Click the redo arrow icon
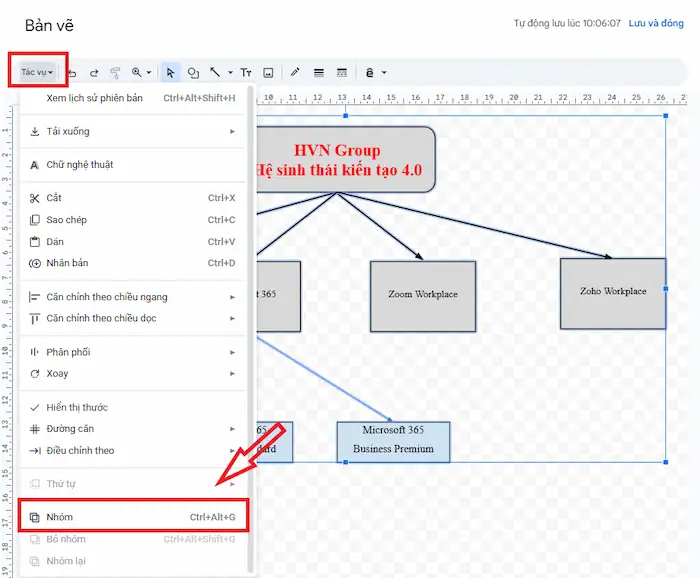The image size is (700, 578). (x=94, y=73)
